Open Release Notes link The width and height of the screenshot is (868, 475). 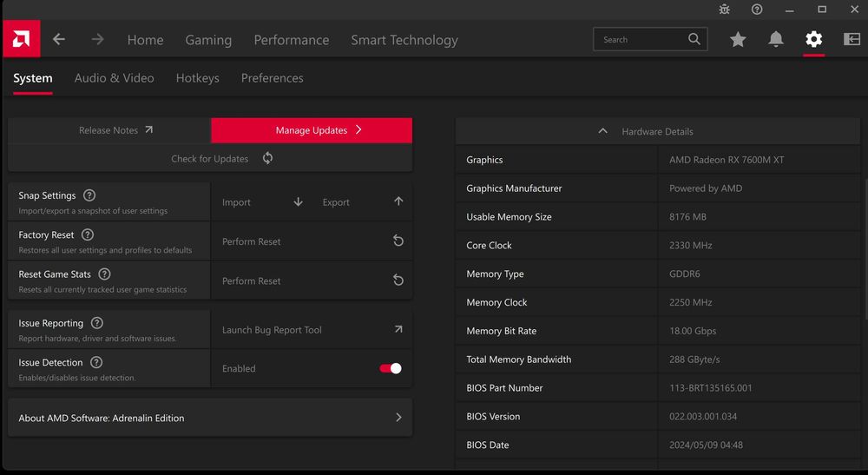pos(109,130)
